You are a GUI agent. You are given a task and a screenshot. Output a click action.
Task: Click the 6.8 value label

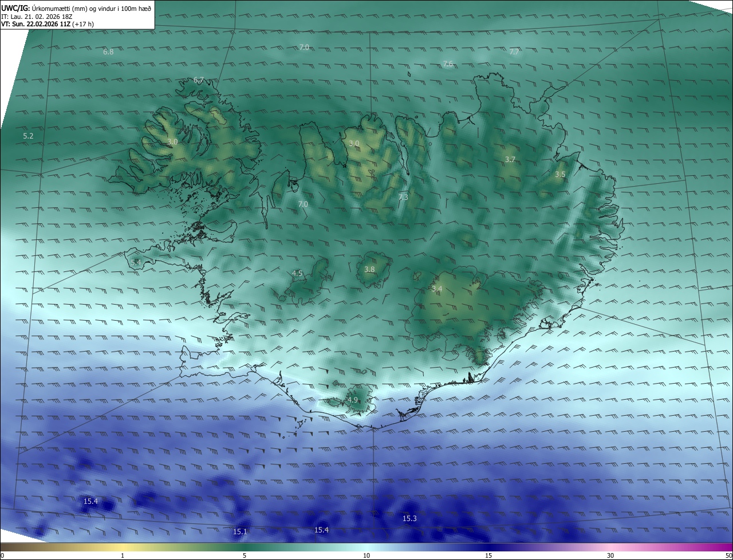point(108,52)
